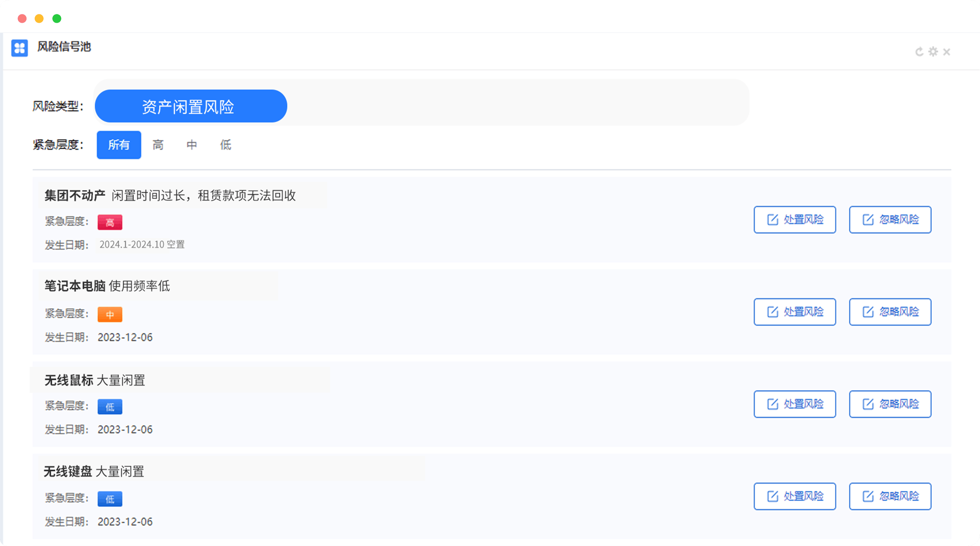Click the refresh icon in panel header
The height and width of the screenshot is (546, 980).
coord(919,52)
